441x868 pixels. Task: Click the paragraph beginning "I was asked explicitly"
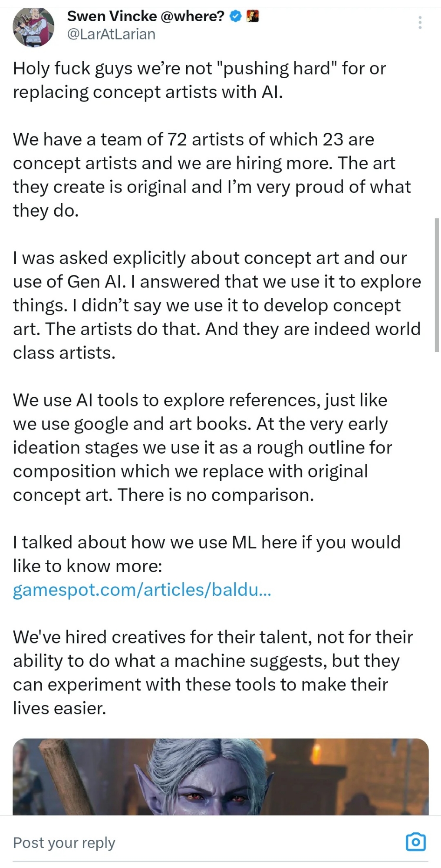[x=217, y=305]
